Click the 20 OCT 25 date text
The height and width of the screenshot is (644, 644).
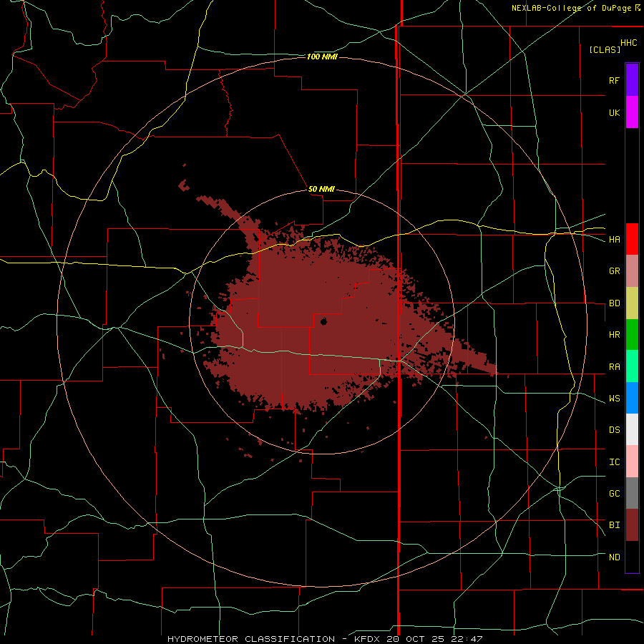coord(415,639)
